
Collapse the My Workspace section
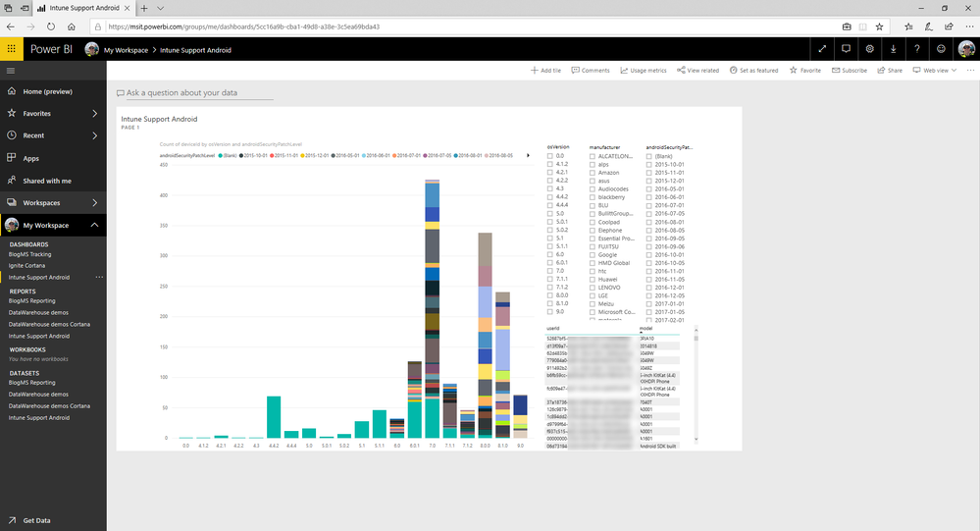point(94,225)
